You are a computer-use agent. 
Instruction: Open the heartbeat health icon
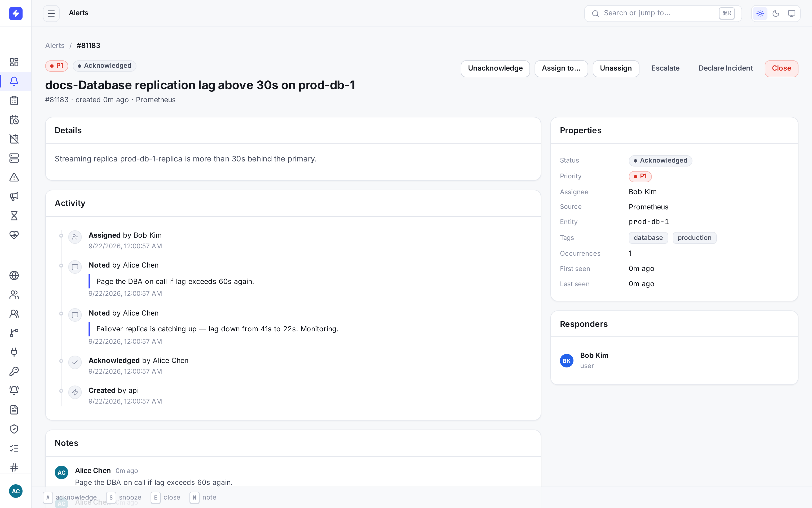coord(14,235)
